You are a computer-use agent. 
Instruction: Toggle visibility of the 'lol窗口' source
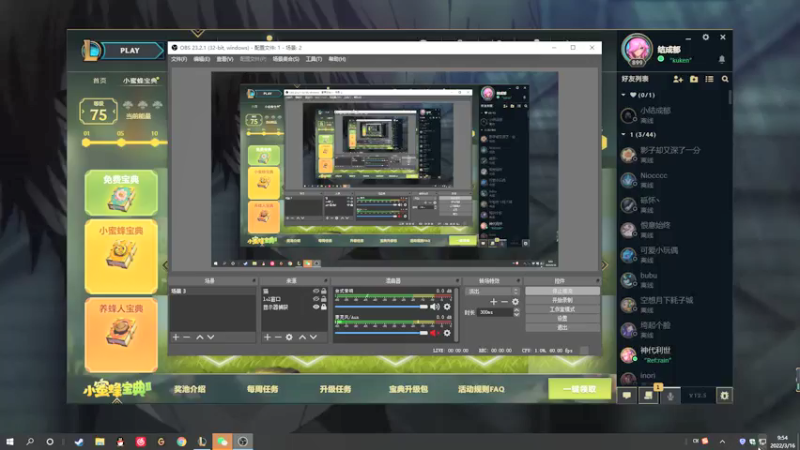[316, 299]
